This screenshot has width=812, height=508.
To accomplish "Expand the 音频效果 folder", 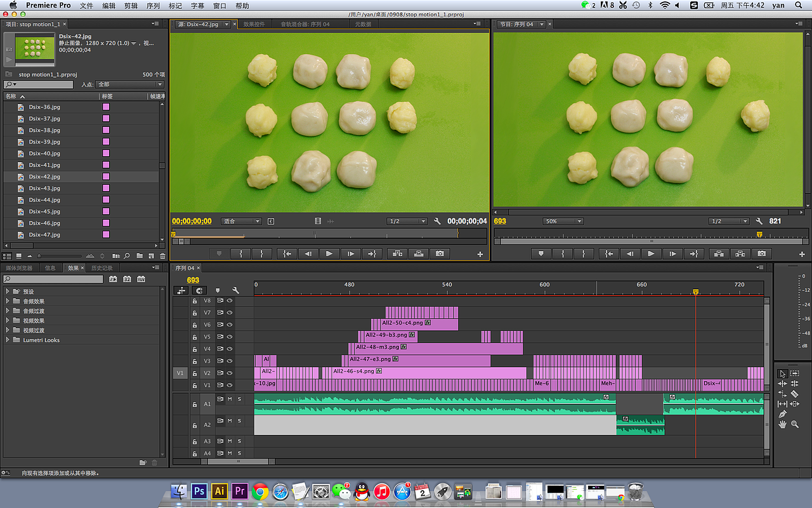I will (x=8, y=301).
